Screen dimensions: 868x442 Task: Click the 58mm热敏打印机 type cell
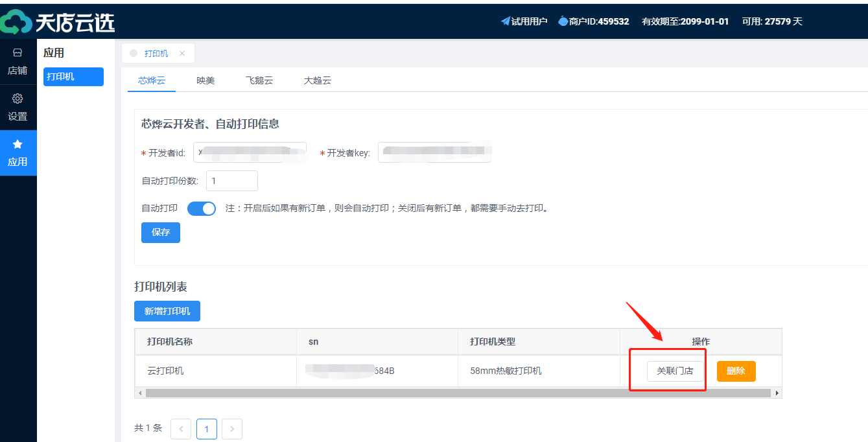pos(539,371)
